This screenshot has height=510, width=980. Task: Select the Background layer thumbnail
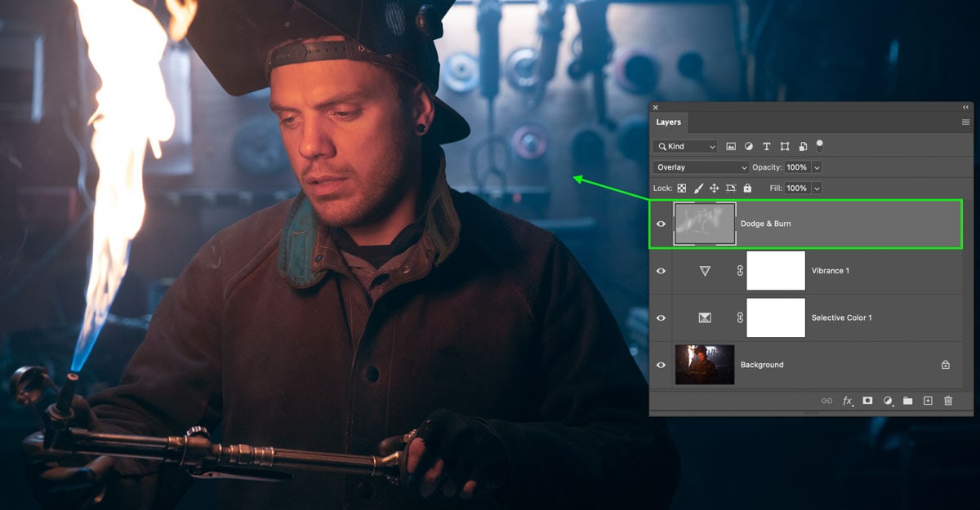tap(705, 365)
